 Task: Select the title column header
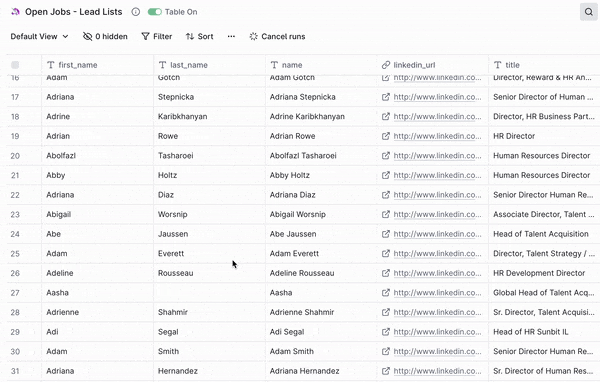click(x=544, y=65)
